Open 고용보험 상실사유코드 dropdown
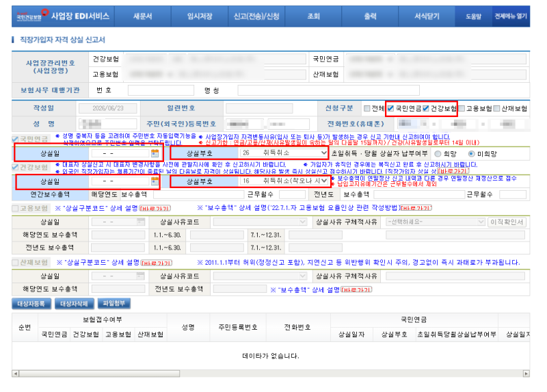Viewport: 547px width, 392px height. [261, 222]
